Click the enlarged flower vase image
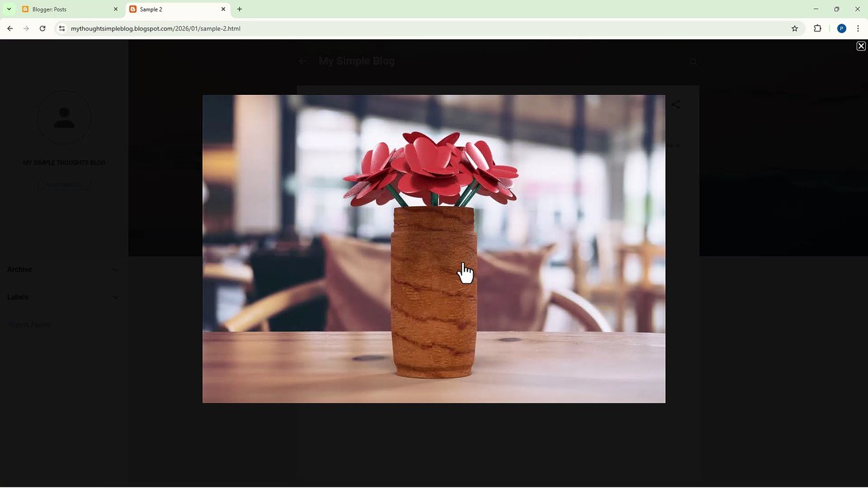The width and height of the screenshot is (868, 488). [434, 249]
